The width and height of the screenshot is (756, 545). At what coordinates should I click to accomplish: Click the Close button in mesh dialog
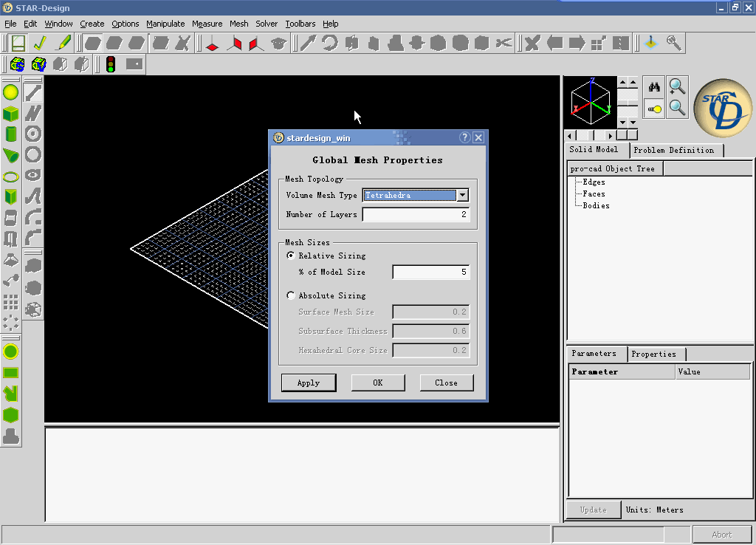click(x=447, y=383)
